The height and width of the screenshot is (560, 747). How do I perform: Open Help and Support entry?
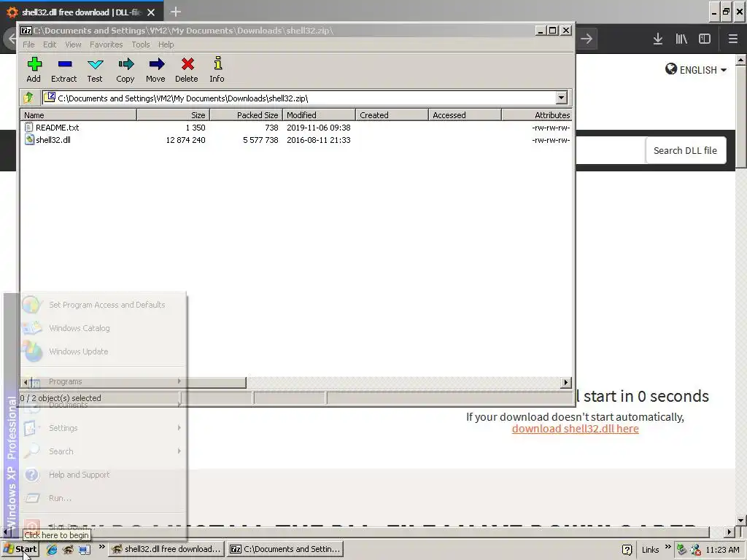coord(102,475)
